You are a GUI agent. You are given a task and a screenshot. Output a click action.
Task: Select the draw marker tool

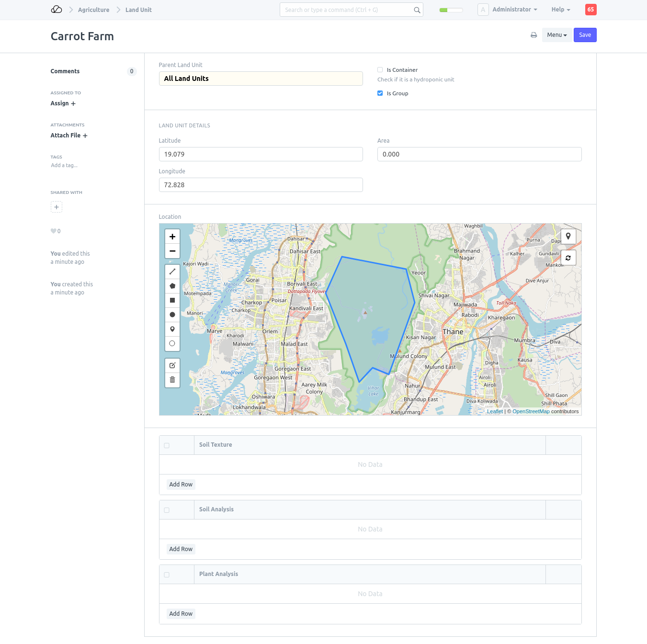click(172, 329)
